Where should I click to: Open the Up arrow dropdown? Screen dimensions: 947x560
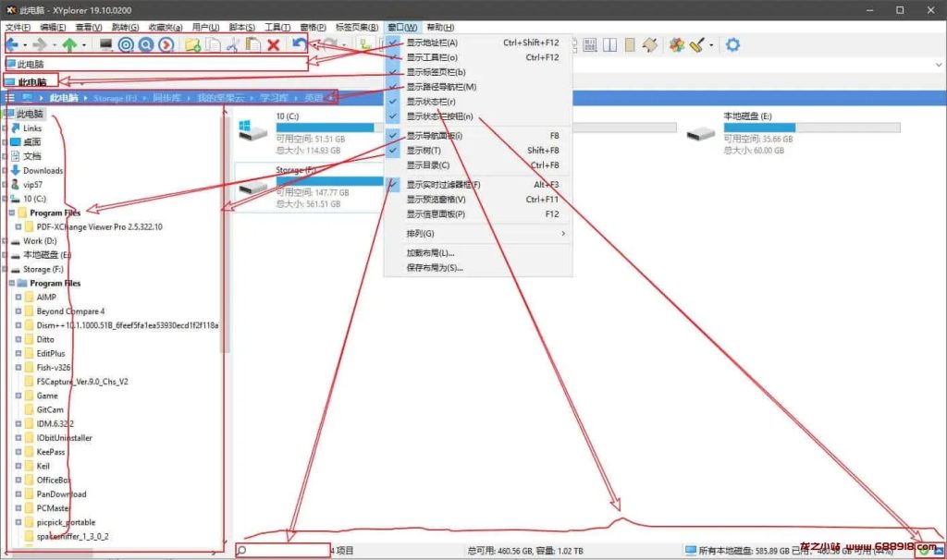[x=84, y=45]
